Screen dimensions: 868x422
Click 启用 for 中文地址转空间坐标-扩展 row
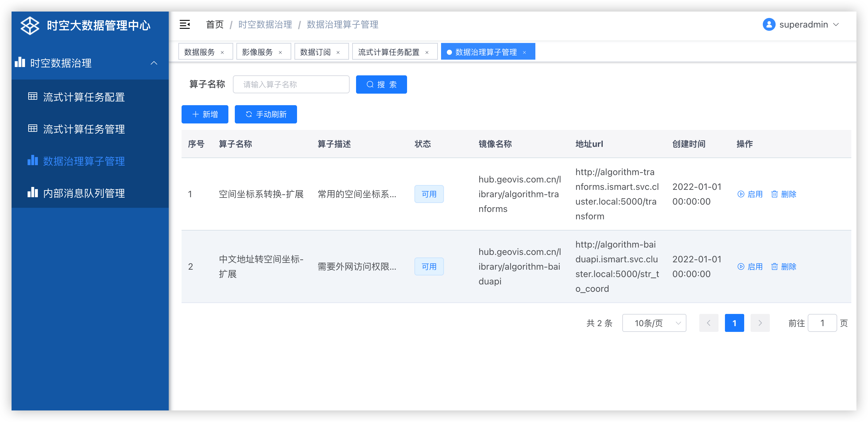click(750, 267)
